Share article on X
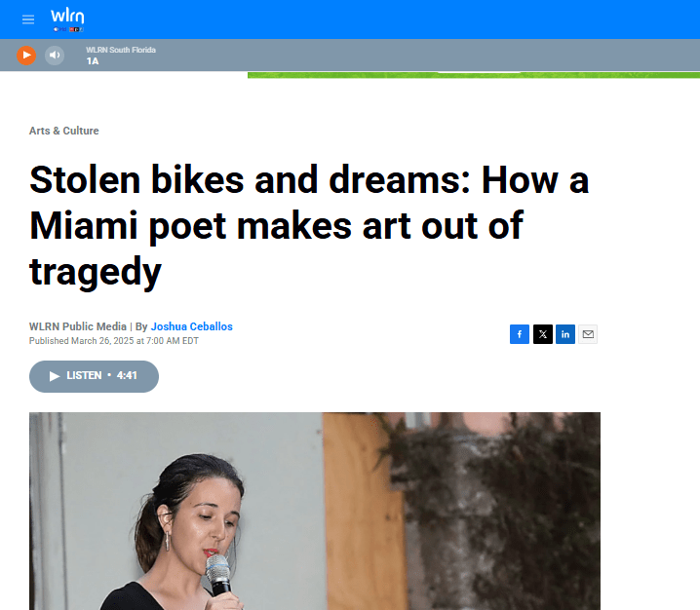 [x=542, y=334]
